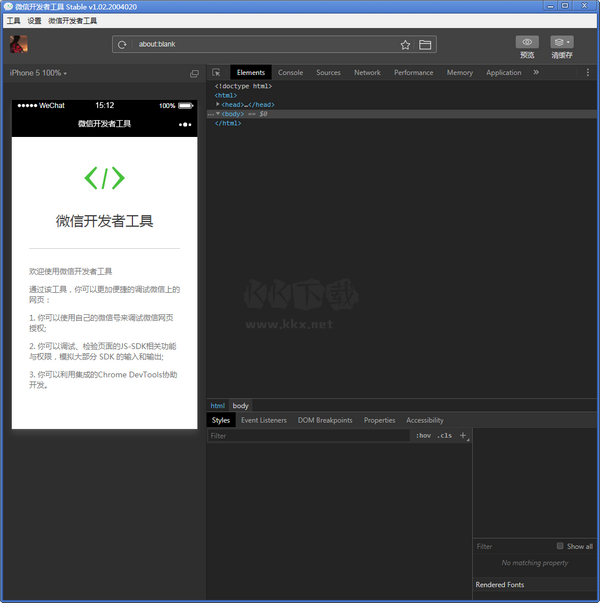
Task: Select the Event Listeners tab
Action: (264, 420)
